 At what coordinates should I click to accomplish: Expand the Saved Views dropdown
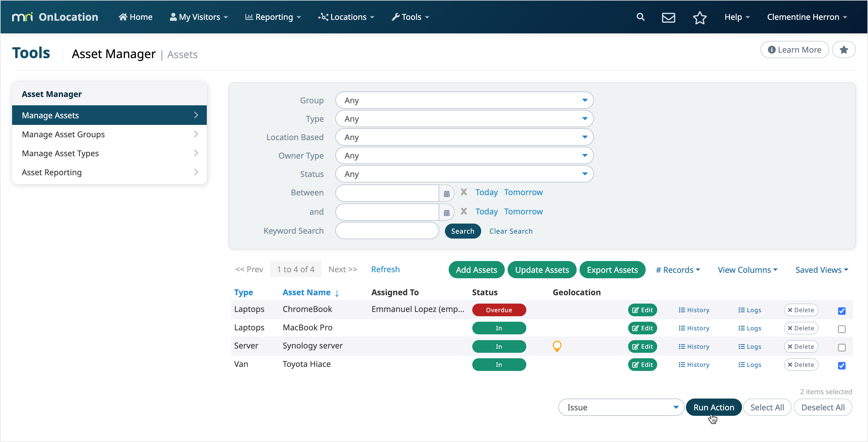tap(821, 270)
